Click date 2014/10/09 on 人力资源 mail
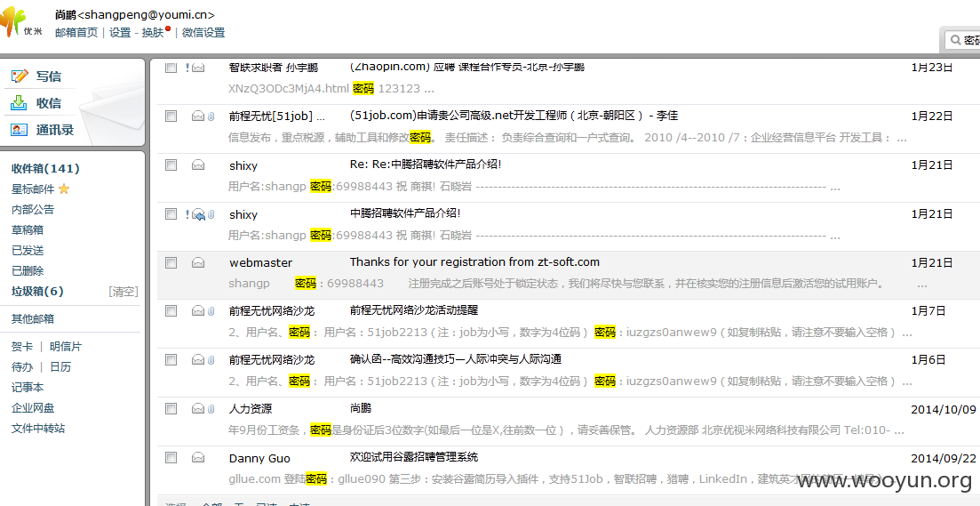Viewport: 980px width, 506px height. 943,410
